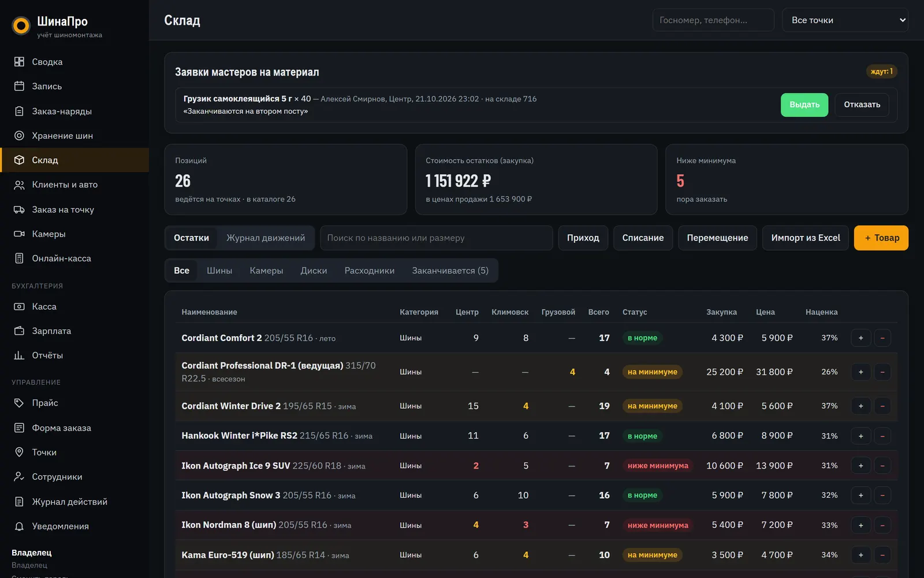
Task: Click the Перемещение button
Action: click(717, 238)
